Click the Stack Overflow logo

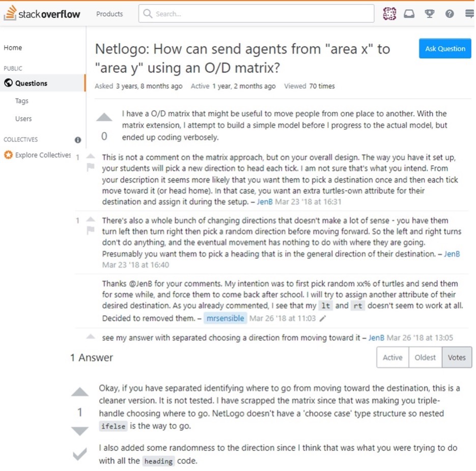click(x=42, y=14)
